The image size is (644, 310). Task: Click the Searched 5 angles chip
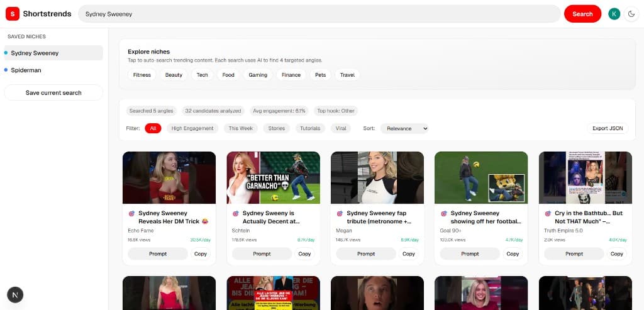tap(151, 111)
